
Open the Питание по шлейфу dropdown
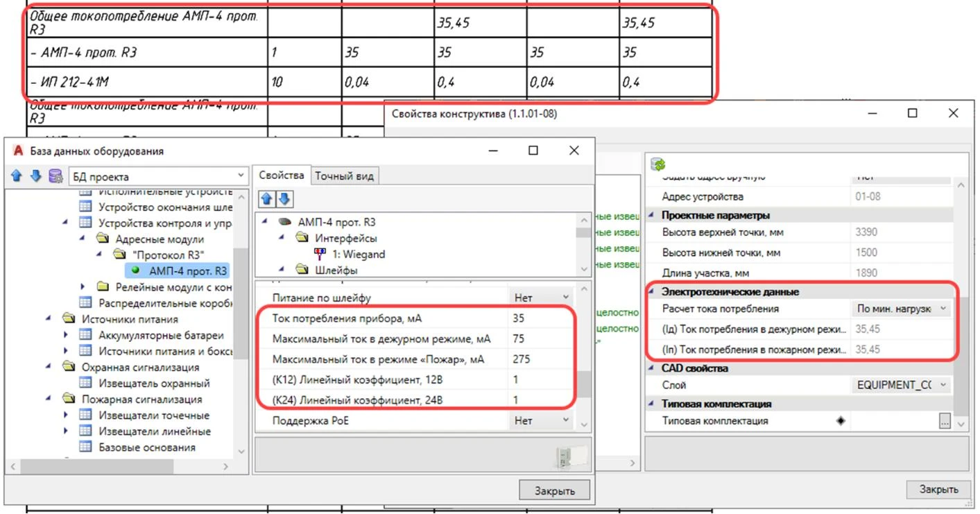(x=567, y=298)
